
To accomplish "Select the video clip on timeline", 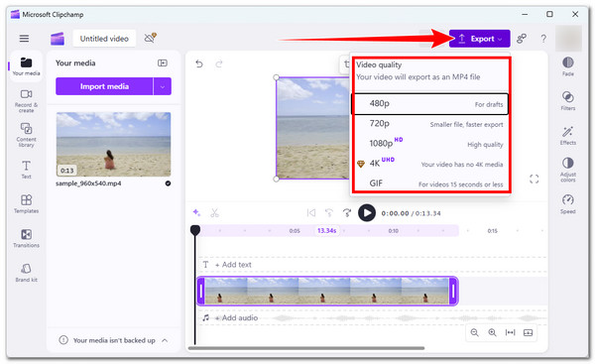I will pyautogui.click(x=327, y=291).
